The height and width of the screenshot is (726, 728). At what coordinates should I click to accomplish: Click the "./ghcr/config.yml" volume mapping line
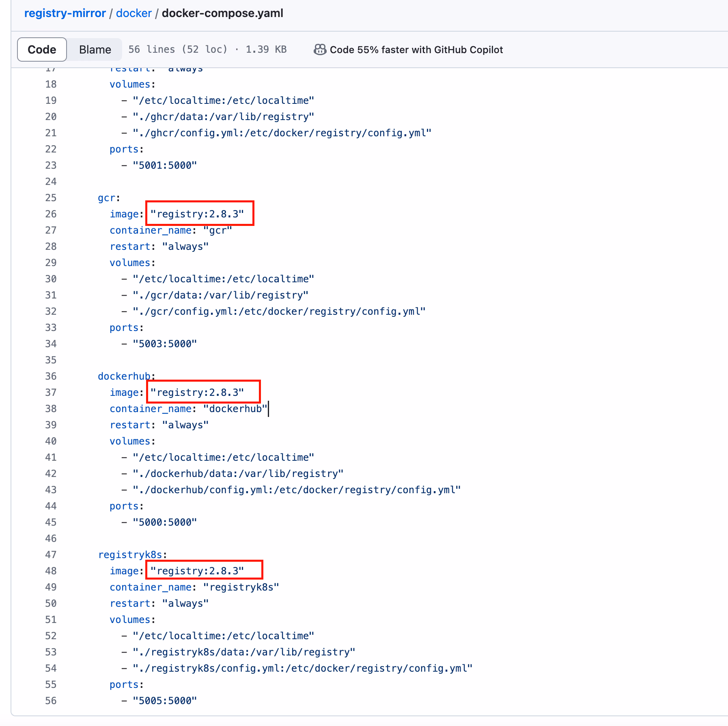(x=282, y=133)
